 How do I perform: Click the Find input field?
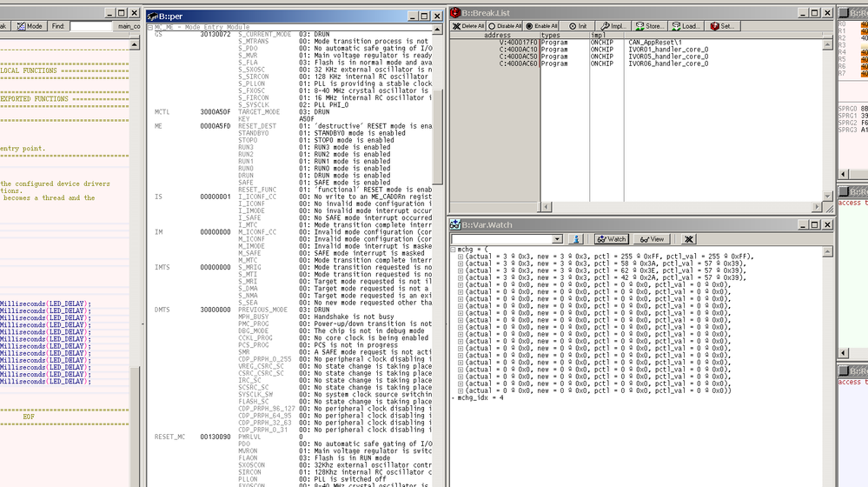[x=90, y=26]
